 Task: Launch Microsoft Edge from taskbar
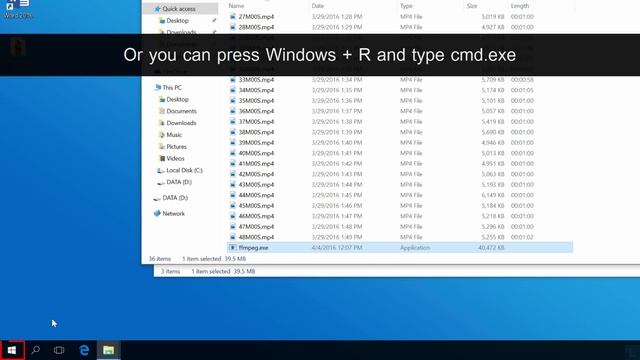coord(84,350)
